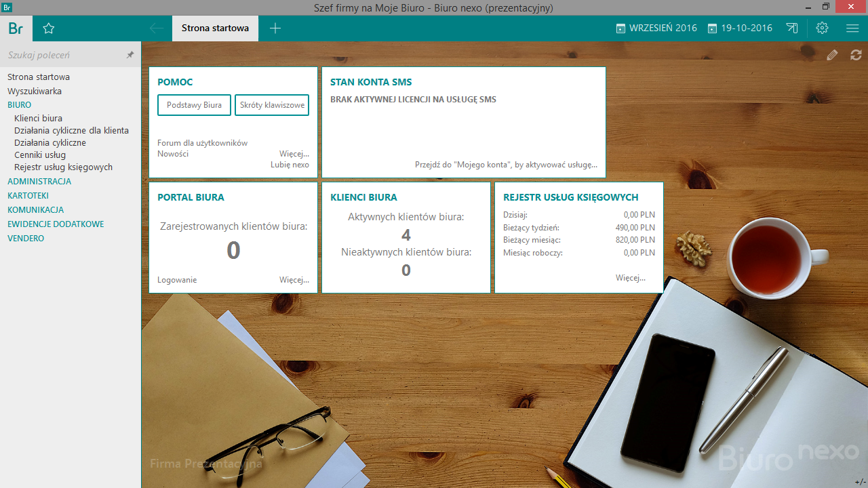Viewport: 868px width, 488px height.
Task: Switch to the Strona startowa tab
Action: (215, 28)
